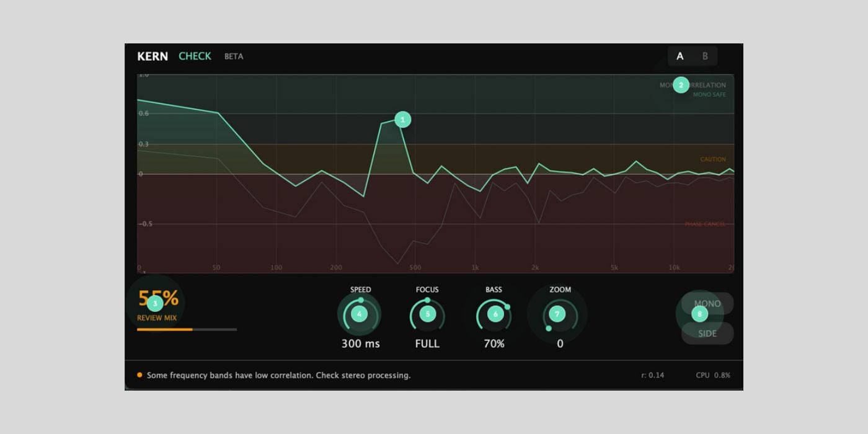Click the r: 0.14 correlation readout
This screenshot has width=868, height=434.
[651, 375]
